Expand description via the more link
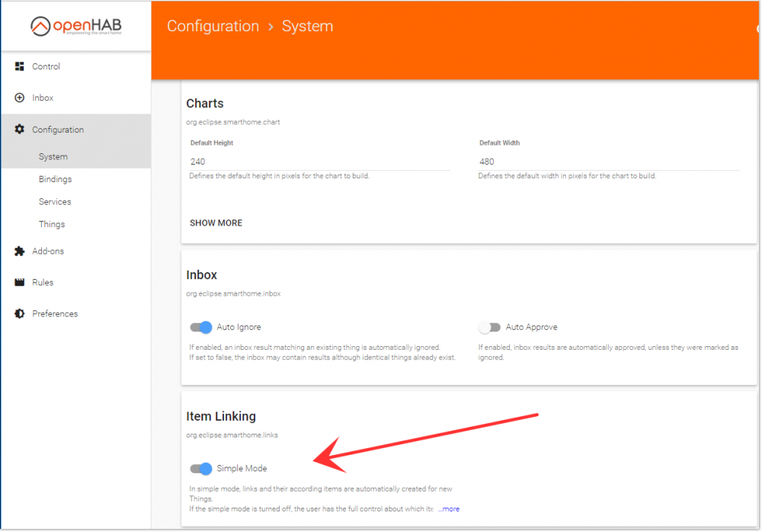 tap(449, 508)
